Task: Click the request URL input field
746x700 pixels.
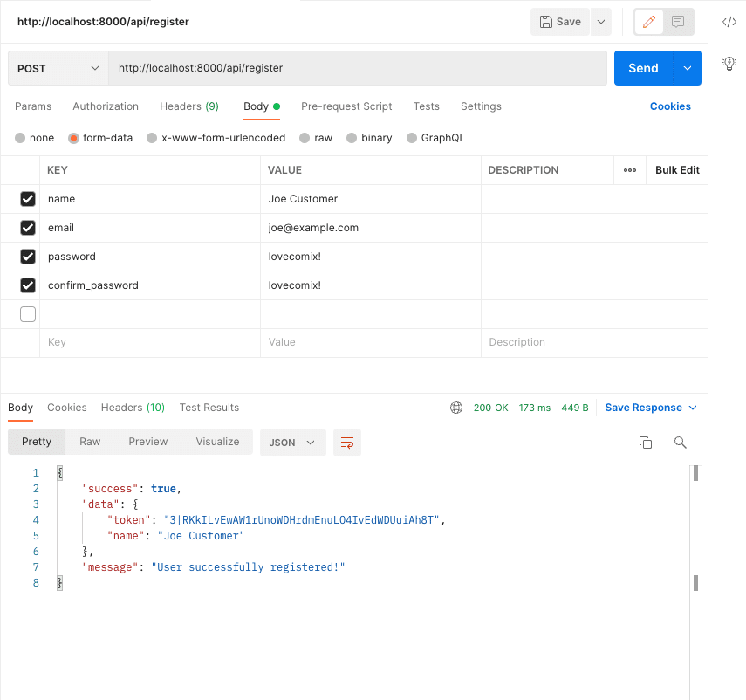Action: pyautogui.click(x=358, y=68)
